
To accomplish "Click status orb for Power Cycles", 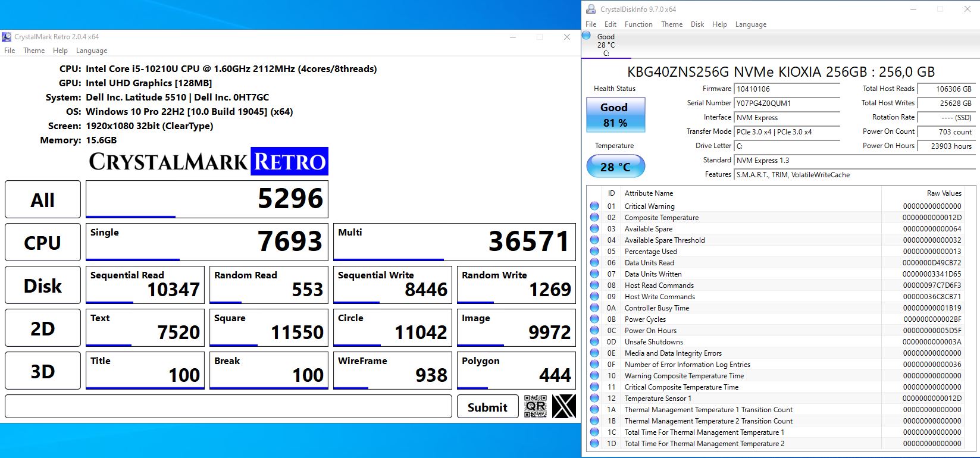I will (594, 319).
